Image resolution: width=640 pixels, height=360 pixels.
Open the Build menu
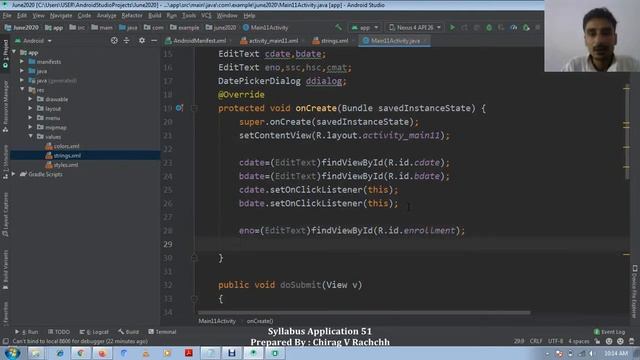(x=154, y=16)
